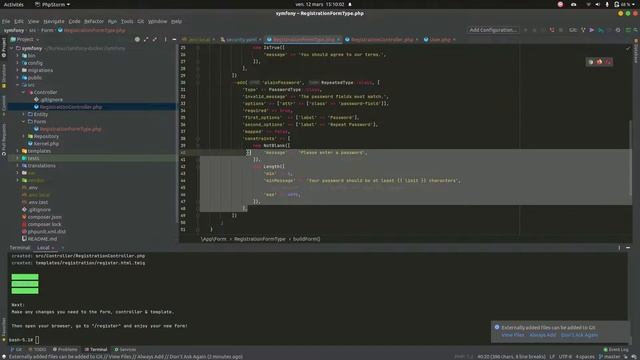Open terminal panel options menu icon
The width and height of the screenshot is (640, 360).
coord(619,248)
